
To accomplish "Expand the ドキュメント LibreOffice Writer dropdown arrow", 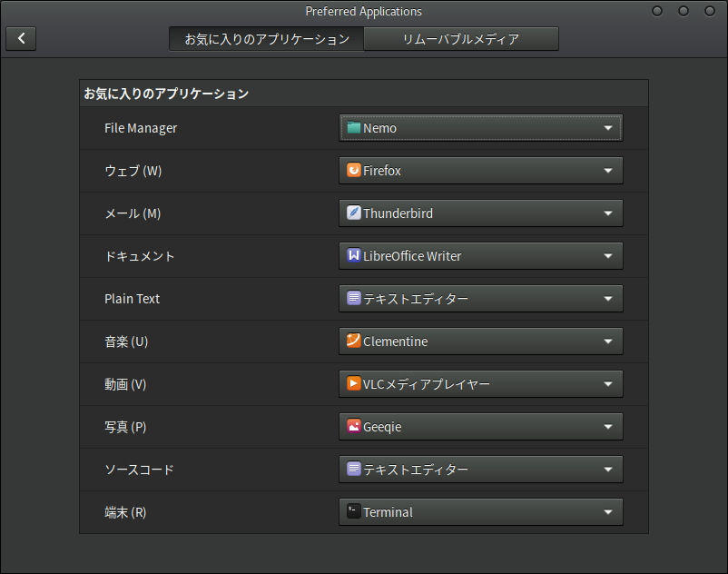I will pyautogui.click(x=608, y=256).
